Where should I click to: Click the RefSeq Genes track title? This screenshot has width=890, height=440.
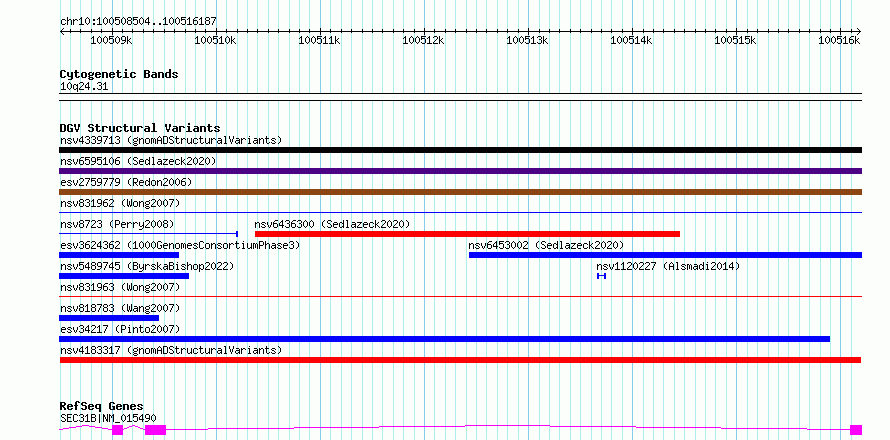[102, 407]
